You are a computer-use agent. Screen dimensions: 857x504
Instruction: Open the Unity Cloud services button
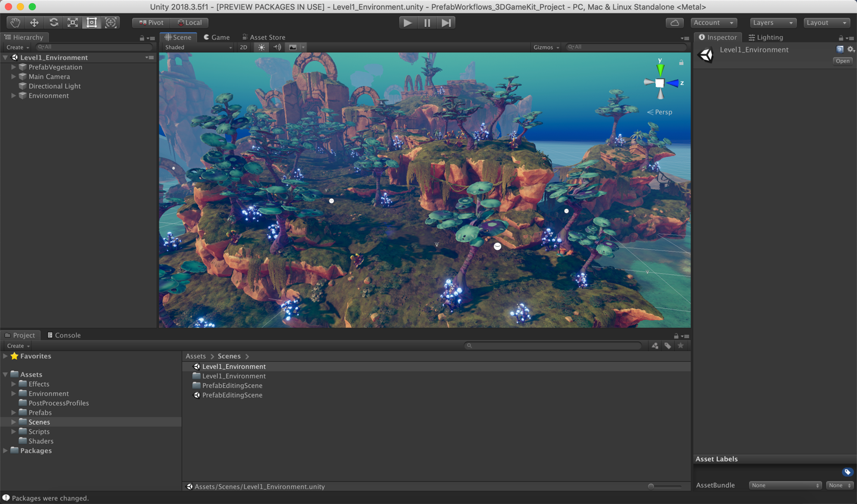pos(674,23)
